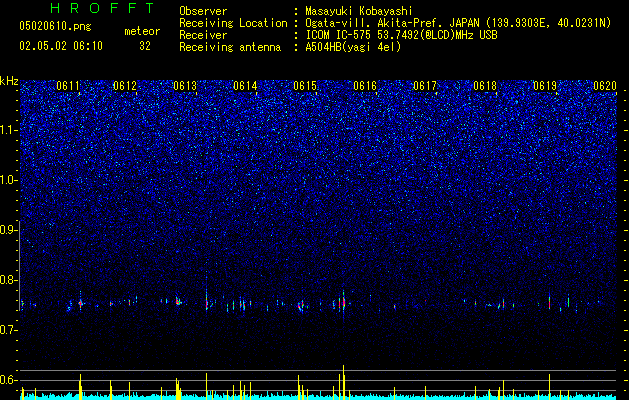Image resolution: width=629 pixels, height=400 pixels.
Task: Click the observer name Masayuki Kobayashi
Action: point(359,11)
